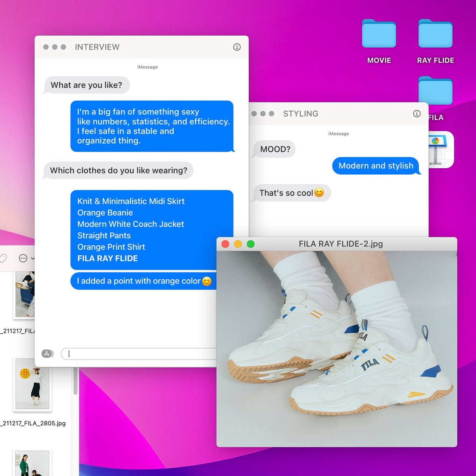Click the iMessage text input field

[x=139, y=353]
